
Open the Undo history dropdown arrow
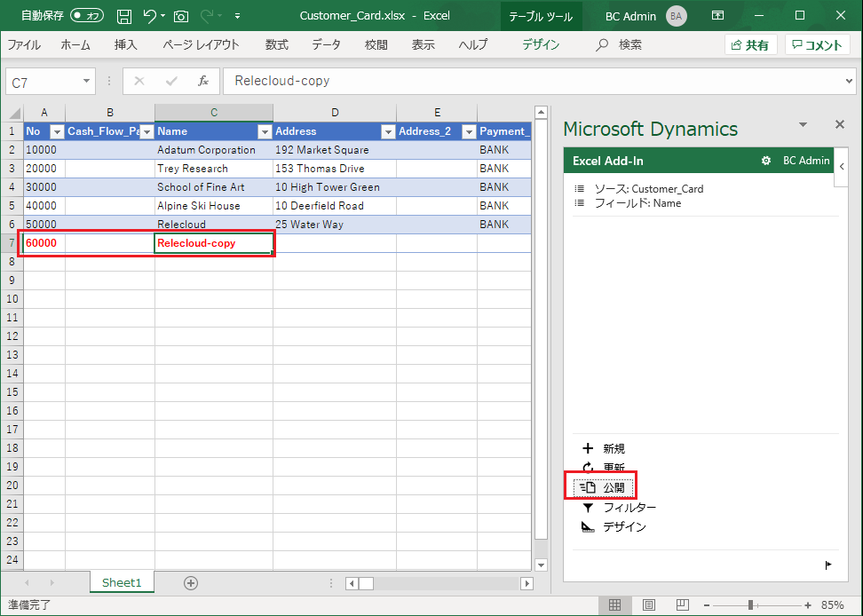(x=162, y=16)
